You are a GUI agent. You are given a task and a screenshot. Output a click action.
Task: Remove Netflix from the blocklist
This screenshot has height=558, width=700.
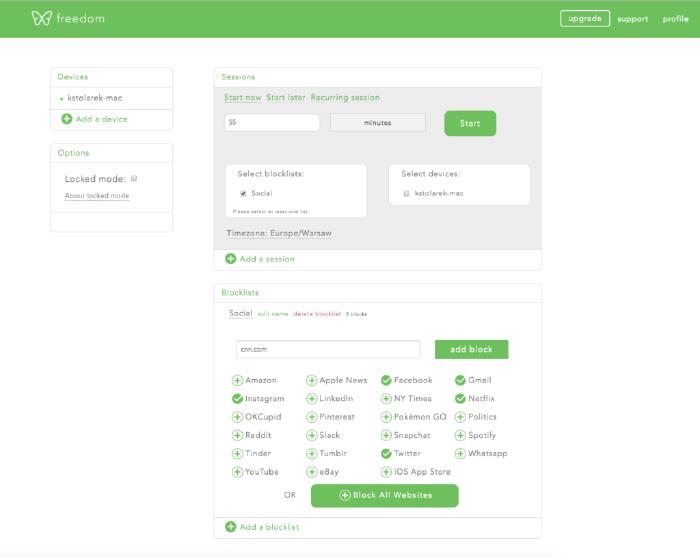click(x=460, y=399)
